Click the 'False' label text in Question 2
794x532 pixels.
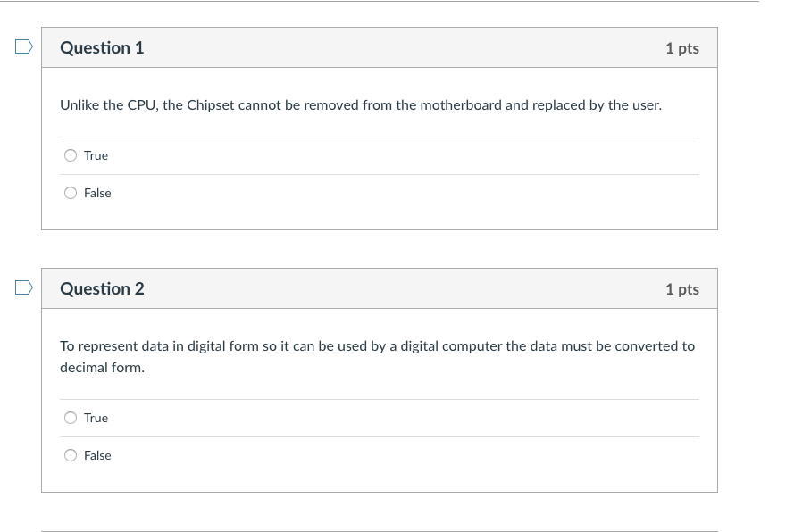point(97,455)
